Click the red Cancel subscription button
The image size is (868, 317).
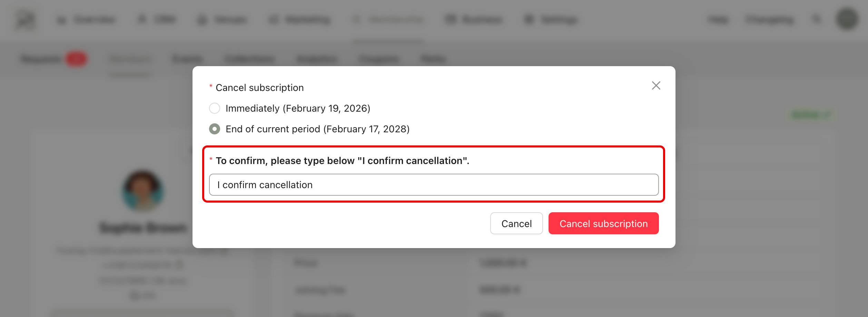(603, 223)
